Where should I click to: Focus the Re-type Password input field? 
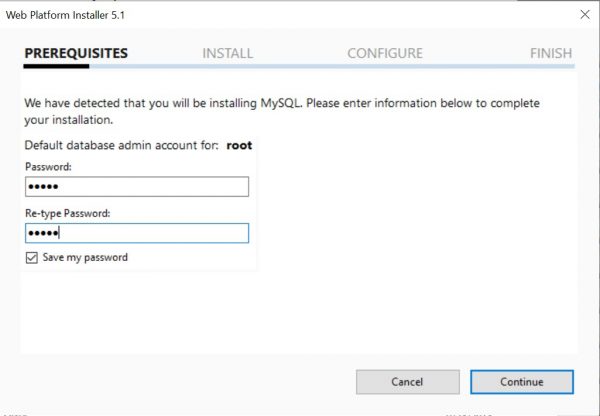(x=136, y=233)
